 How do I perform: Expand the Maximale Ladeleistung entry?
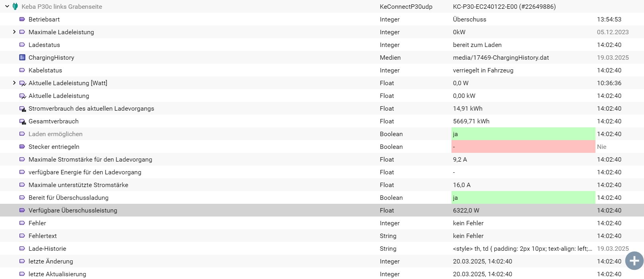pos(14,32)
